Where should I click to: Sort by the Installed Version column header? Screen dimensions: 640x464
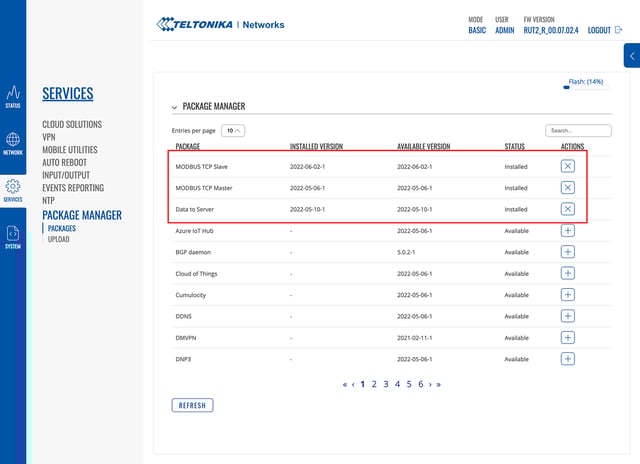[x=316, y=146]
